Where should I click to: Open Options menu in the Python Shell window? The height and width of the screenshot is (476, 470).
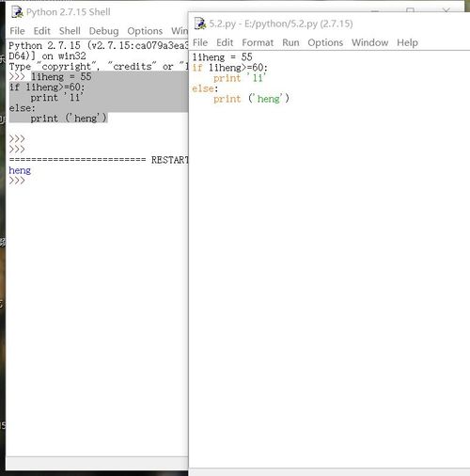[x=145, y=31]
